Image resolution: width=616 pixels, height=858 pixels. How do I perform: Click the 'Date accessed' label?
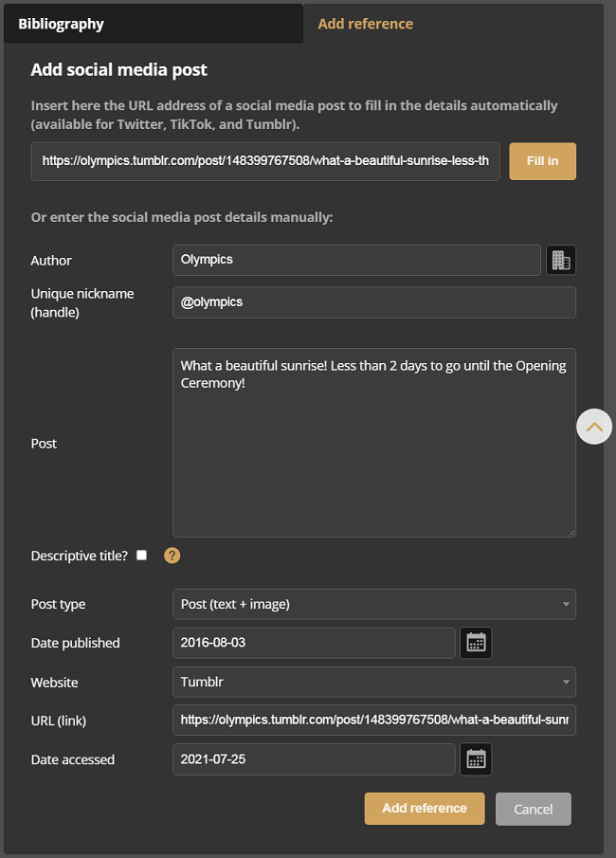(x=73, y=759)
